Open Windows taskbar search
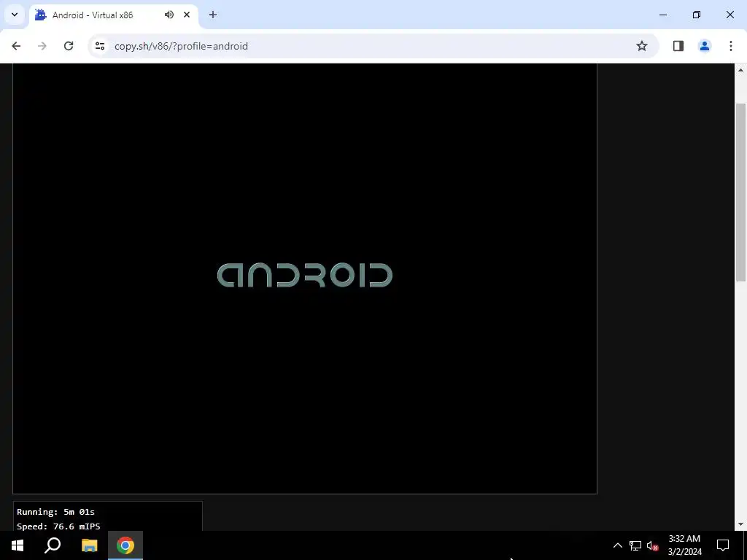This screenshot has width=747, height=560. [x=53, y=545]
